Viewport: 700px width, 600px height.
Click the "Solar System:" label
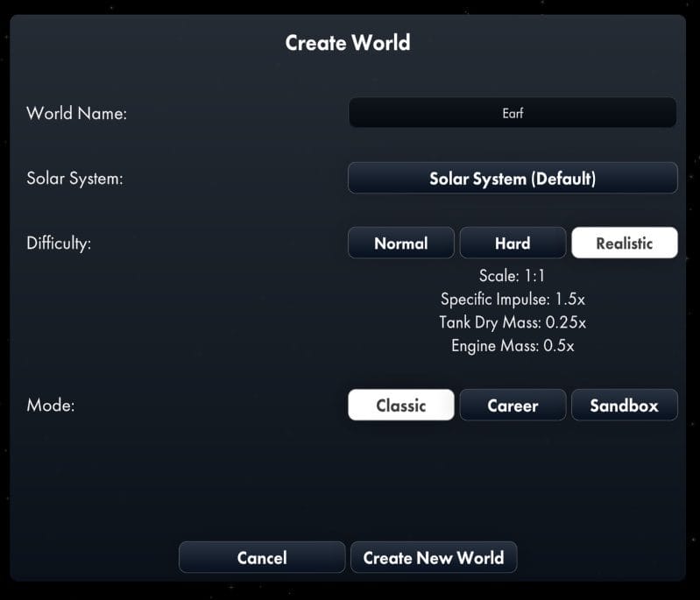coord(74,179)
